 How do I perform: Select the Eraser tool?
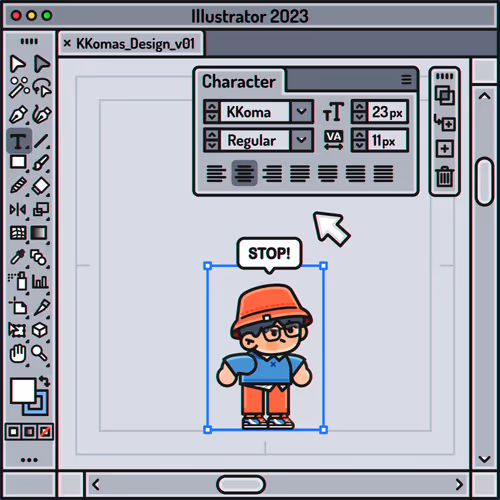[x=41, y=186]
